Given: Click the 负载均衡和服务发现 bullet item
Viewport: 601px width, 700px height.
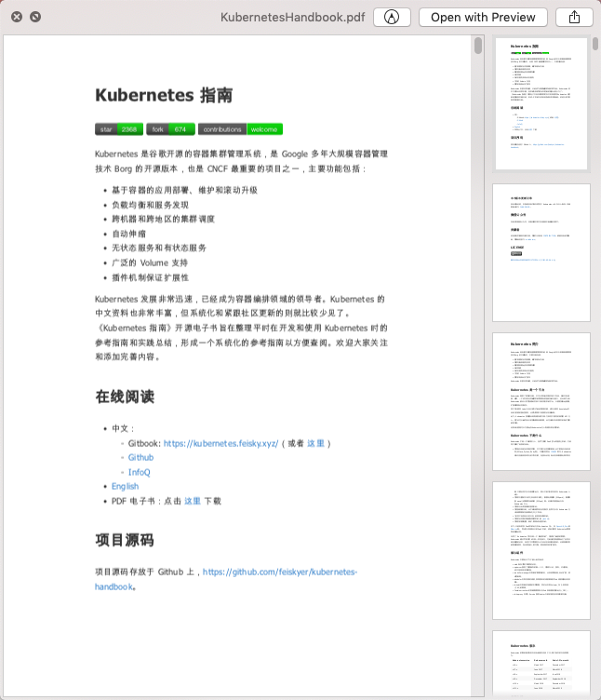Looking at the screenshot, I should (x=150, y=205).
